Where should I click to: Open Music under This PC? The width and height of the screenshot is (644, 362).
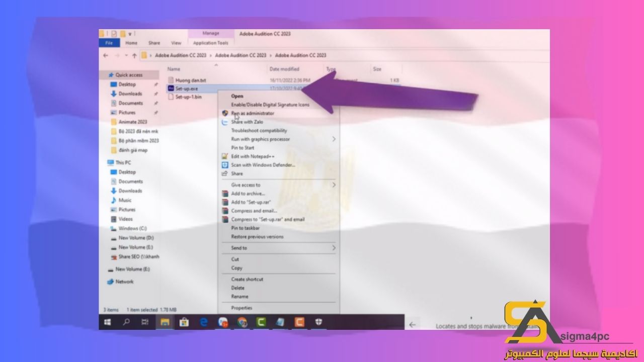tap(125, 200)
